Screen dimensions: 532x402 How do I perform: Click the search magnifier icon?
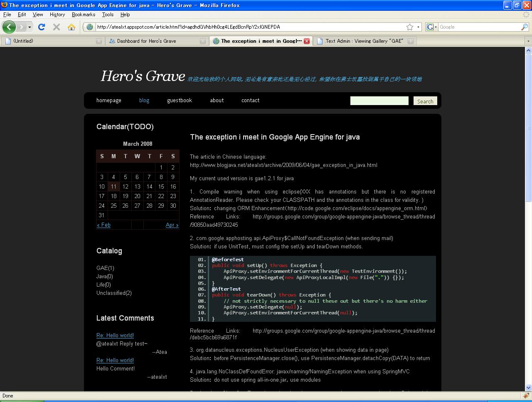[525, 27]
